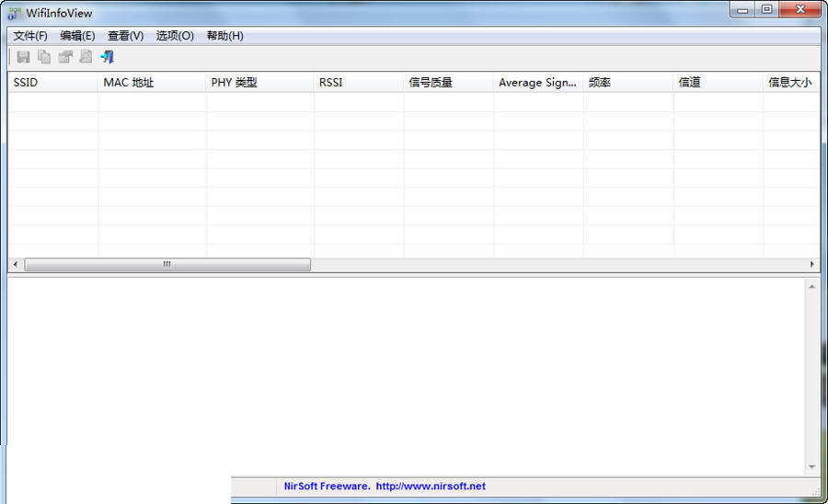Screen dimensions: 828x504
Task: Open the 选项(O) menu
Action: coord(175,36)
